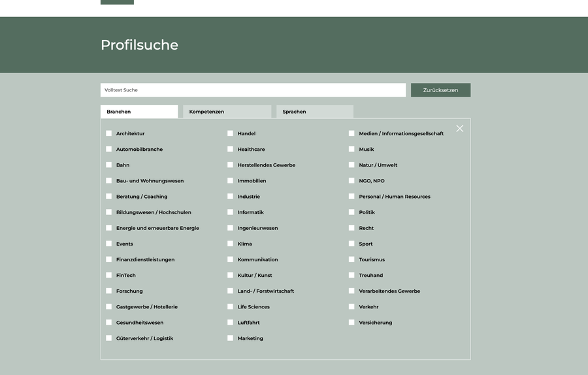The width and height of the screenshot is (588, 375).
Task: Enable the Life Sciences checkbox
Action: 231,306
